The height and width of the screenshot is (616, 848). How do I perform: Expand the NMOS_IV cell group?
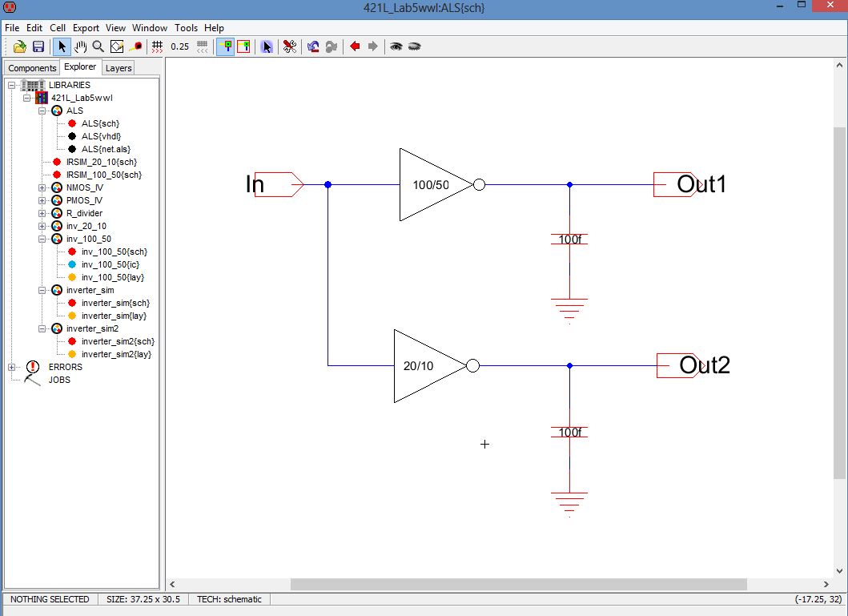tap(42, 187)
